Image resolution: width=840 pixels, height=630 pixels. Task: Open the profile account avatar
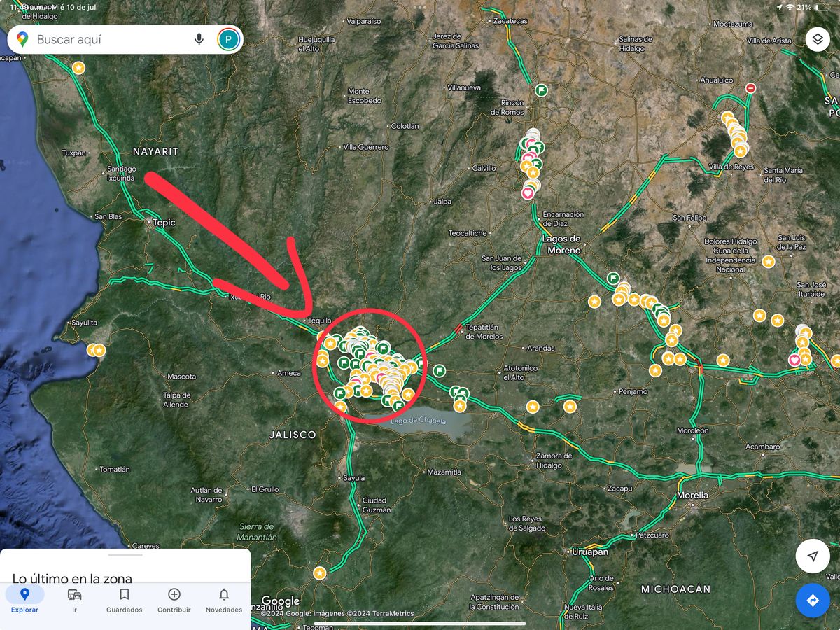tap(228, 39)
